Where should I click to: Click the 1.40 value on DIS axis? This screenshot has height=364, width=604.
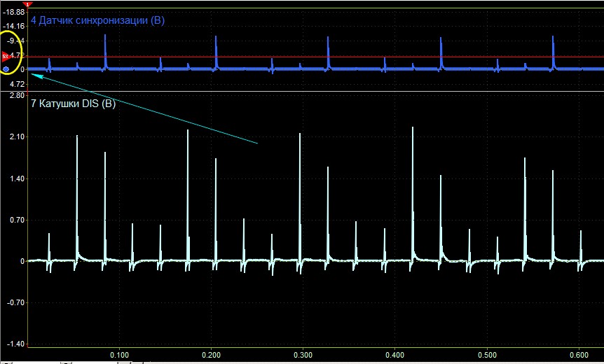(16, 178)
